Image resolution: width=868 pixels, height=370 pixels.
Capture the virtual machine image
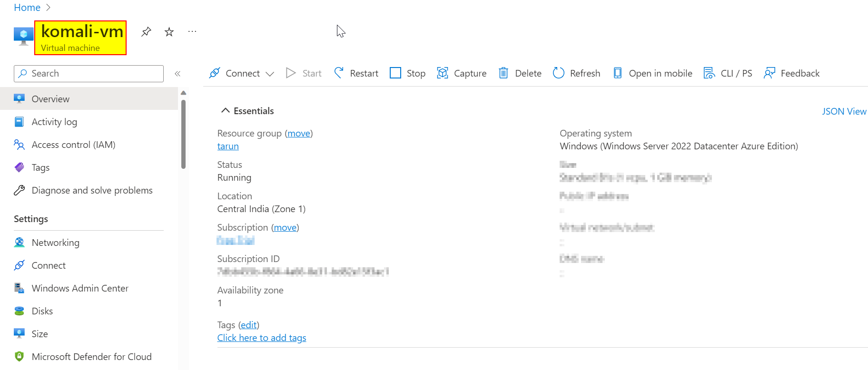click(x=462, y=73)
